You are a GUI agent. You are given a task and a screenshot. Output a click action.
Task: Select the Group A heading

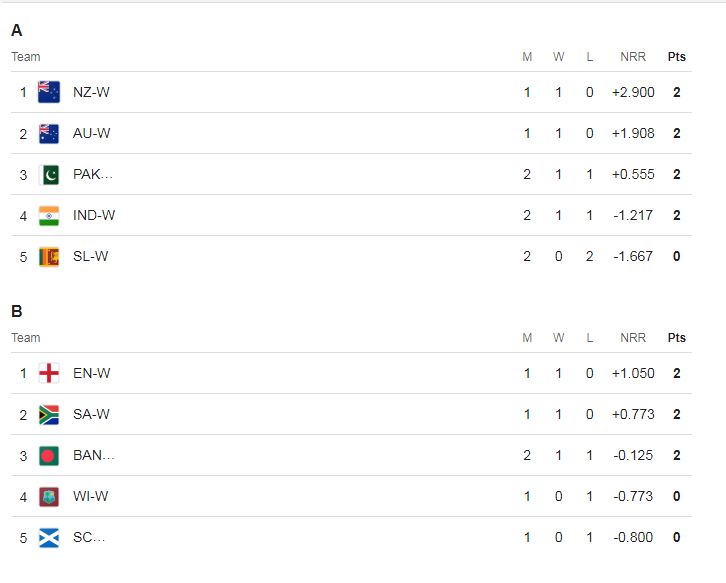(17, 31)
